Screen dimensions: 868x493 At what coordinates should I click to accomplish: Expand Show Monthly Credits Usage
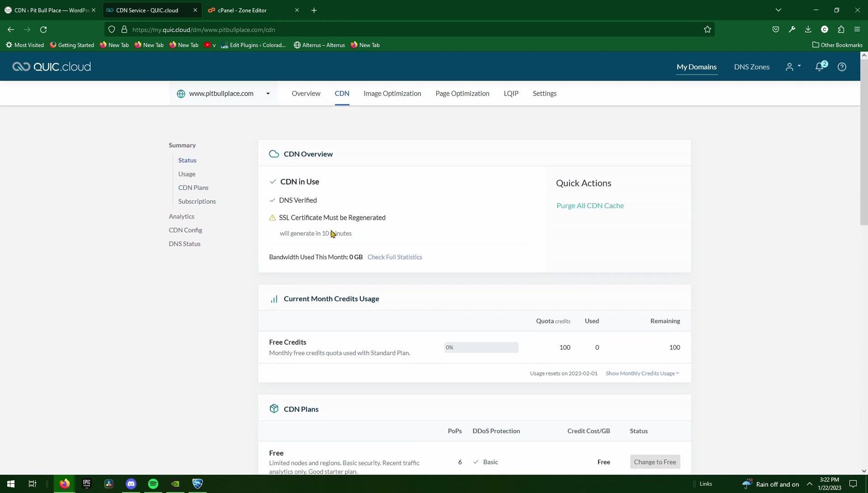[x=642, y=373]
